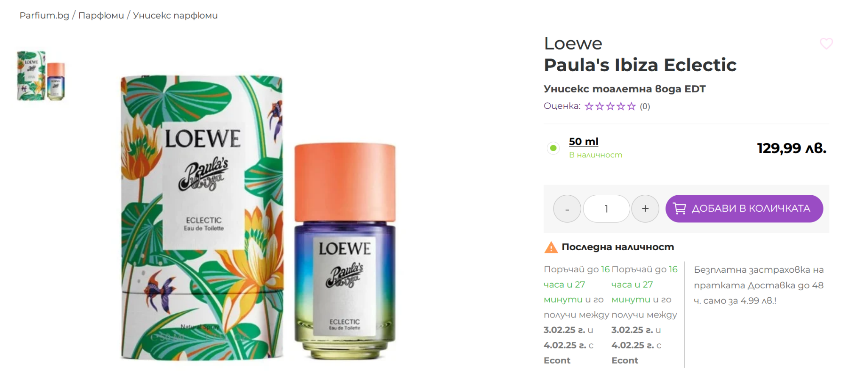
Task: Open Унисекс парфюми breadcrumb link
Action: click(x=175, y=16)
